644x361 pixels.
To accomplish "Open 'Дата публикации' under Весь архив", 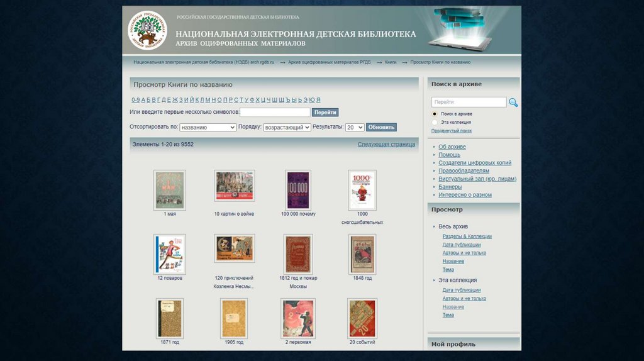I will click(461, 245).
